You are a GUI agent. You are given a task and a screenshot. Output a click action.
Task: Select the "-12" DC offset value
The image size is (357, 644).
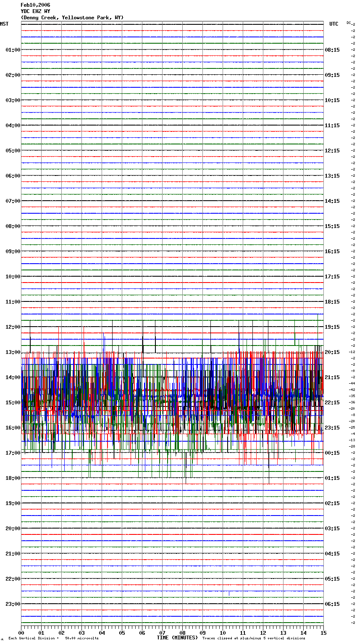click(352, 352)
